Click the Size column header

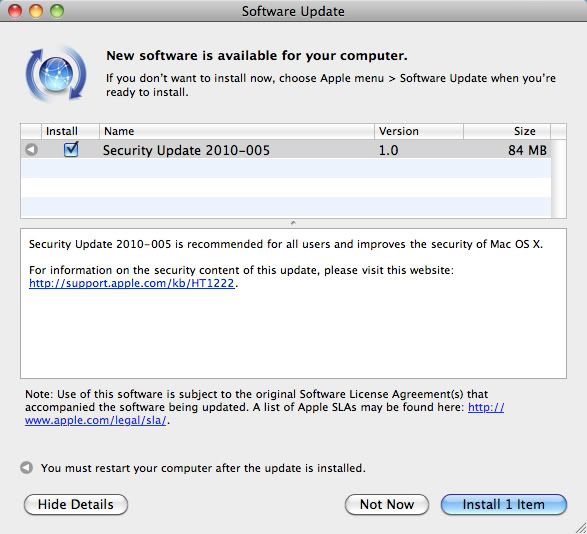coord(507,131)
